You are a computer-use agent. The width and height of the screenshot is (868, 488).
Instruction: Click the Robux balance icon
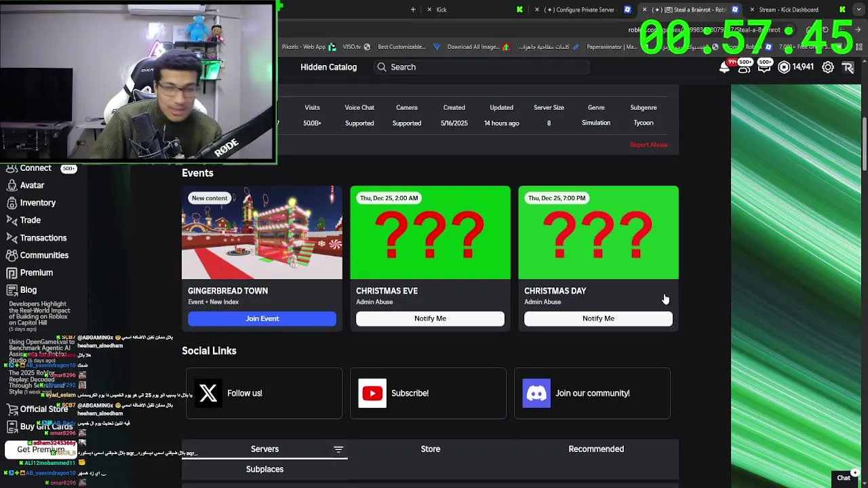pyautogui.click(x=784, y=67)
